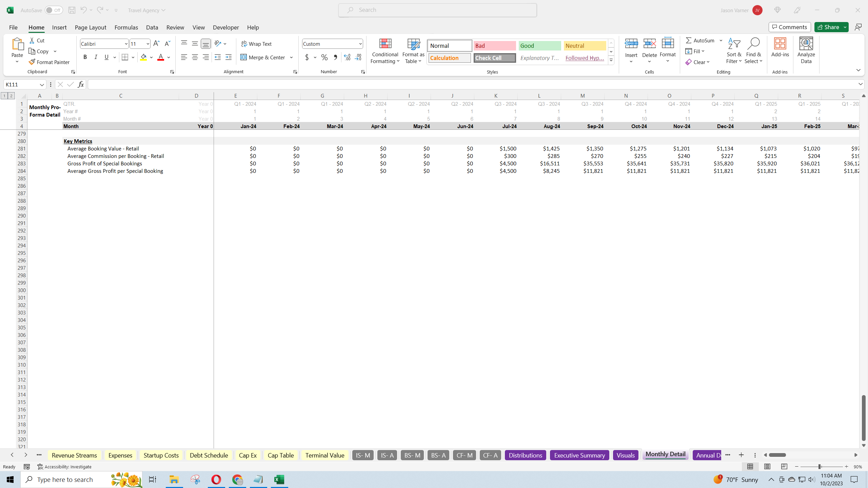Increase font size with the large A icon
Screen dimensions: 868x488
[156, 43]
